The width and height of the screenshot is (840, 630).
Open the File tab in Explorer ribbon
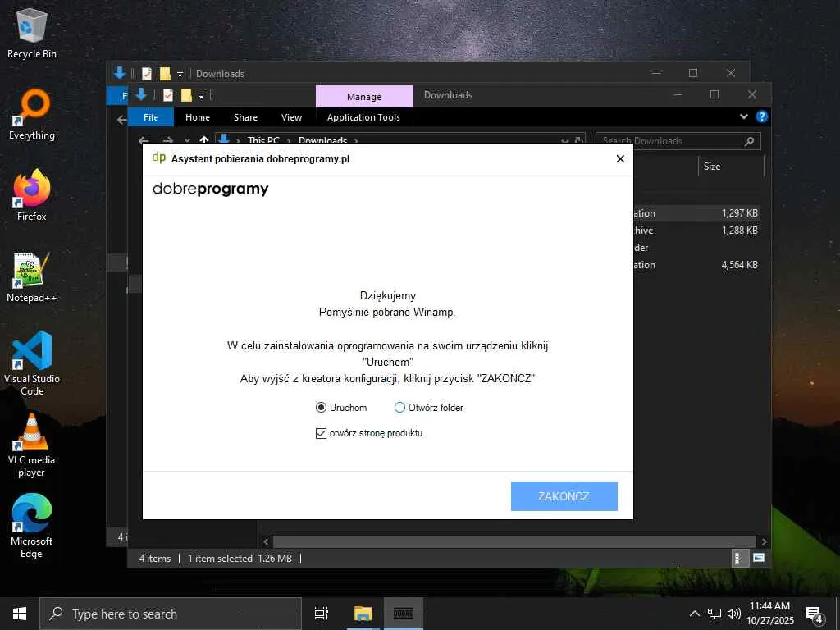151,117
